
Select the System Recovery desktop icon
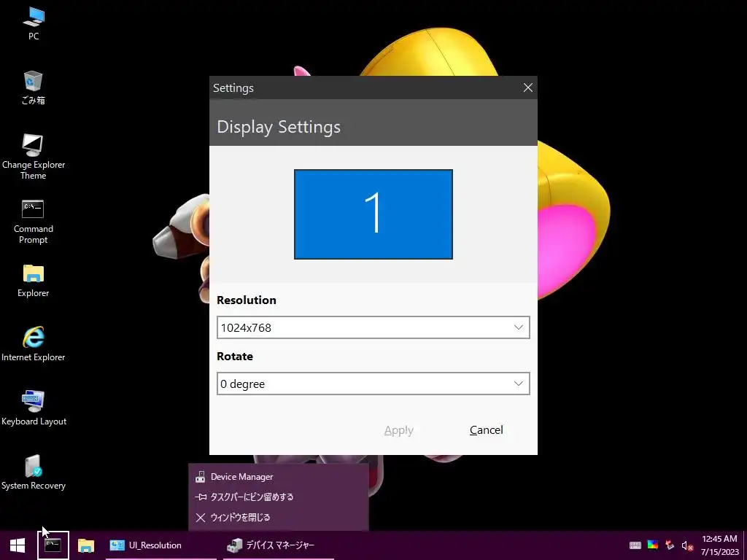(34, 472)
